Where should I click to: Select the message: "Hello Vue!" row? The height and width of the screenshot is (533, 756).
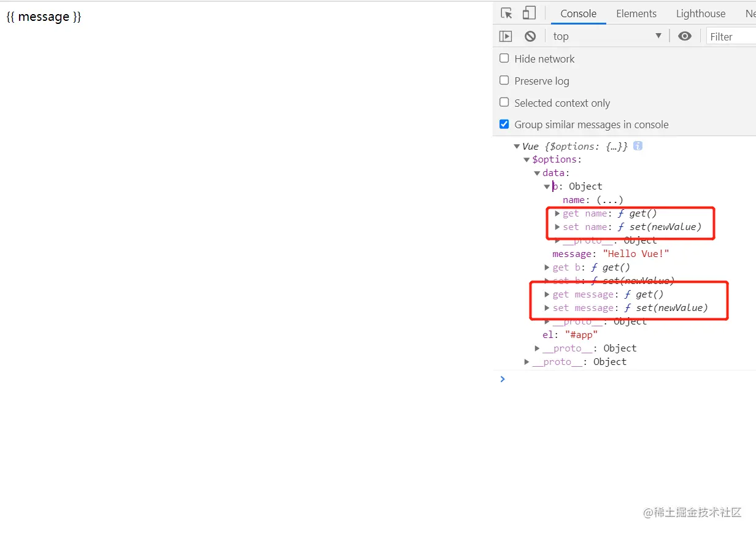pos(611,254)
